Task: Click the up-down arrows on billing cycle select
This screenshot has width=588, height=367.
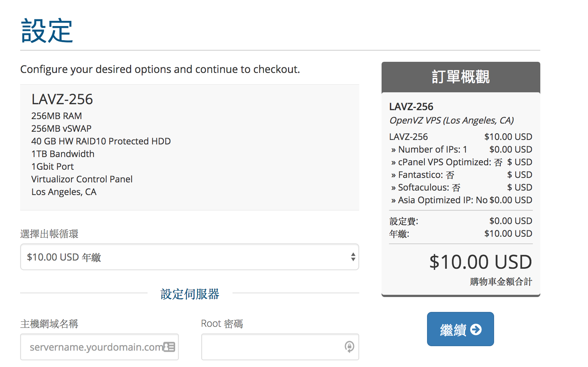Action: click(353, 257)
